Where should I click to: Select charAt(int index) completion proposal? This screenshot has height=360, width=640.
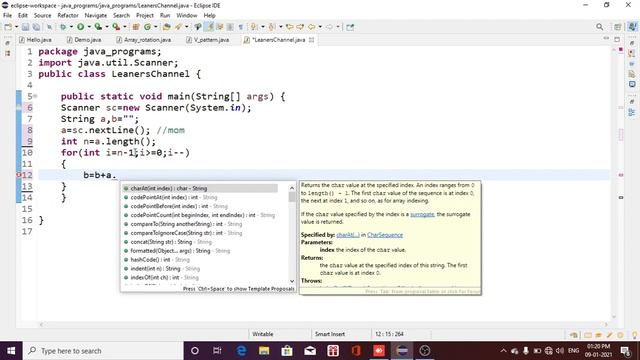[200, 188]
